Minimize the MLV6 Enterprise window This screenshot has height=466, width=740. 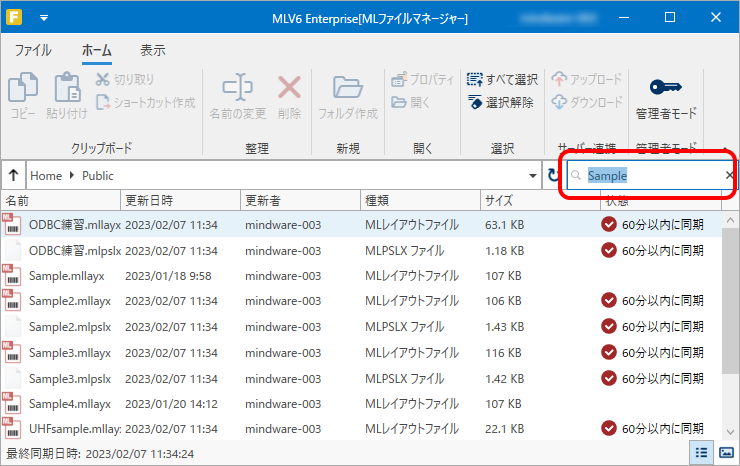click(624, 17)
